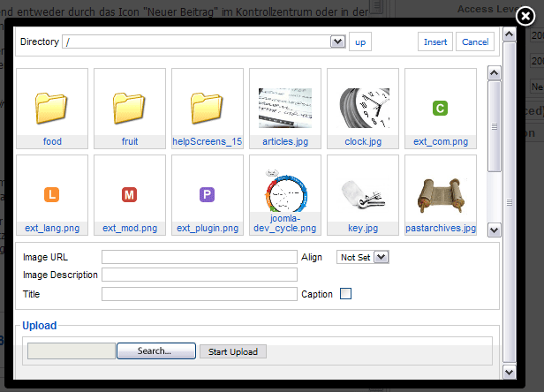The width and height of the screenshot is (544, 392).
Task: Click the upload file path field
Action: (72, 351)
